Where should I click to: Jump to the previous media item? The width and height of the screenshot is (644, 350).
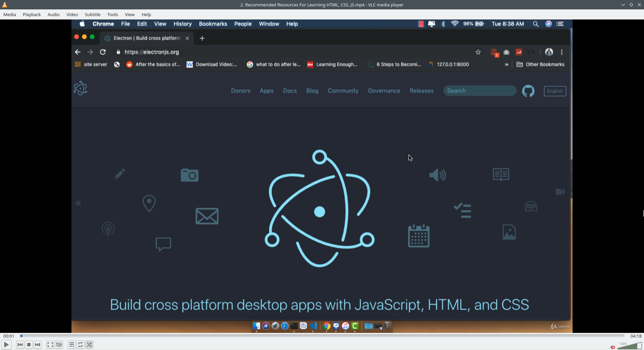20,345
